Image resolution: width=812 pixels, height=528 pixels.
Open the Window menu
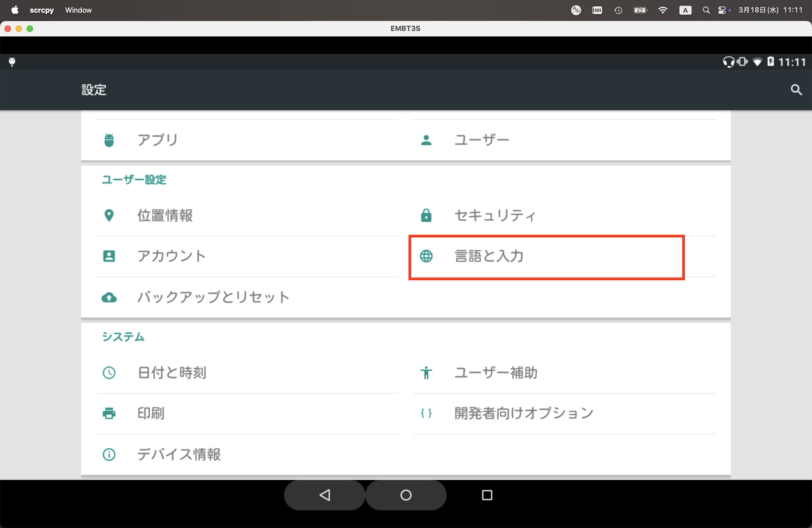pos(78,10)
